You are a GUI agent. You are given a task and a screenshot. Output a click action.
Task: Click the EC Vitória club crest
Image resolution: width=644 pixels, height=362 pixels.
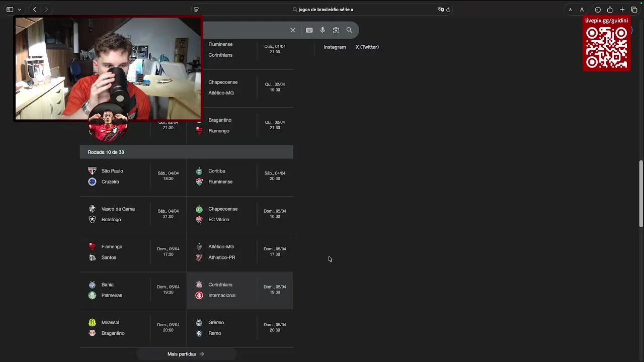pos(199,219)
